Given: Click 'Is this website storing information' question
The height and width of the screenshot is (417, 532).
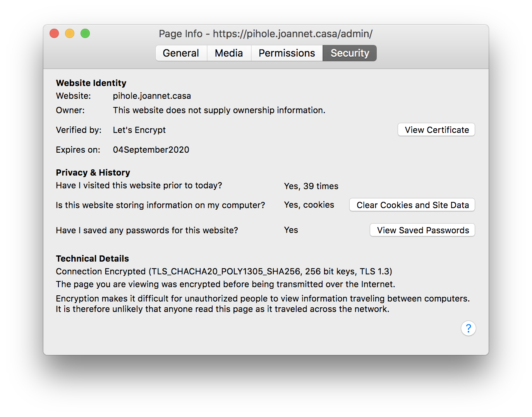Looking at the screenshot, I should (160, 205).
